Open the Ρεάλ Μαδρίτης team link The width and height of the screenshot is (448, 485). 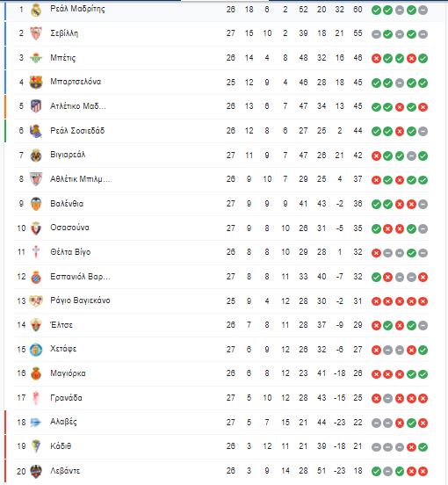[77, 9]
